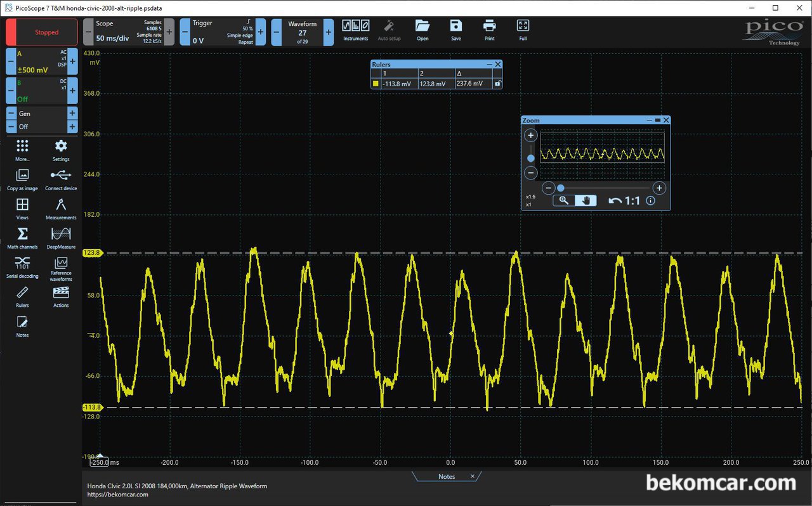Run Auto setup

[x=389, y=30]
